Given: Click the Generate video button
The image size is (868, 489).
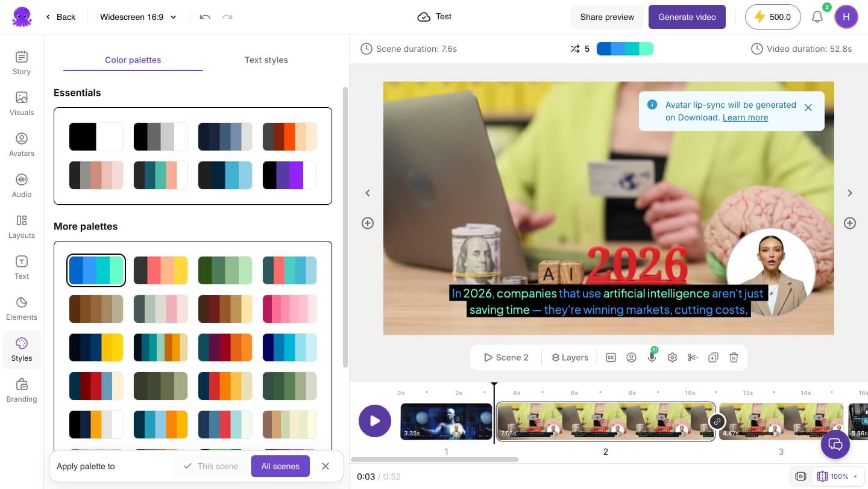Looking at the screenshot, I should click(x=687, y=17).
